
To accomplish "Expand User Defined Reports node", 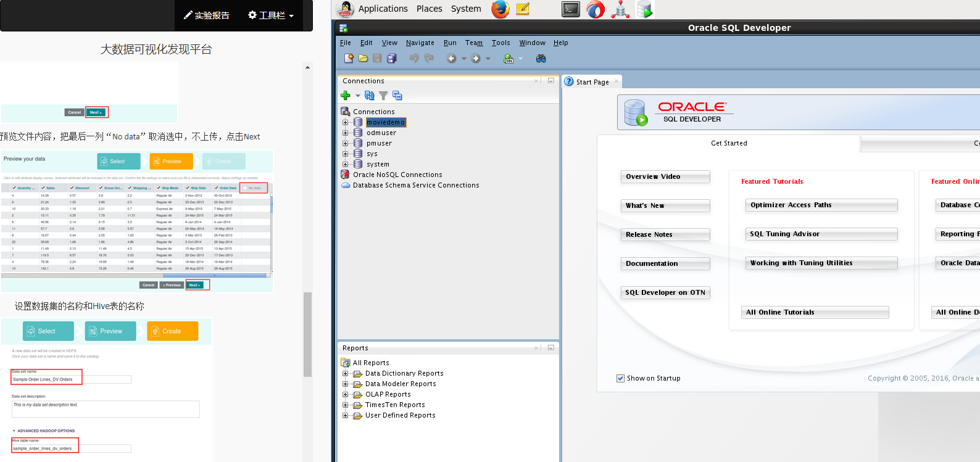I will (346, 415).
